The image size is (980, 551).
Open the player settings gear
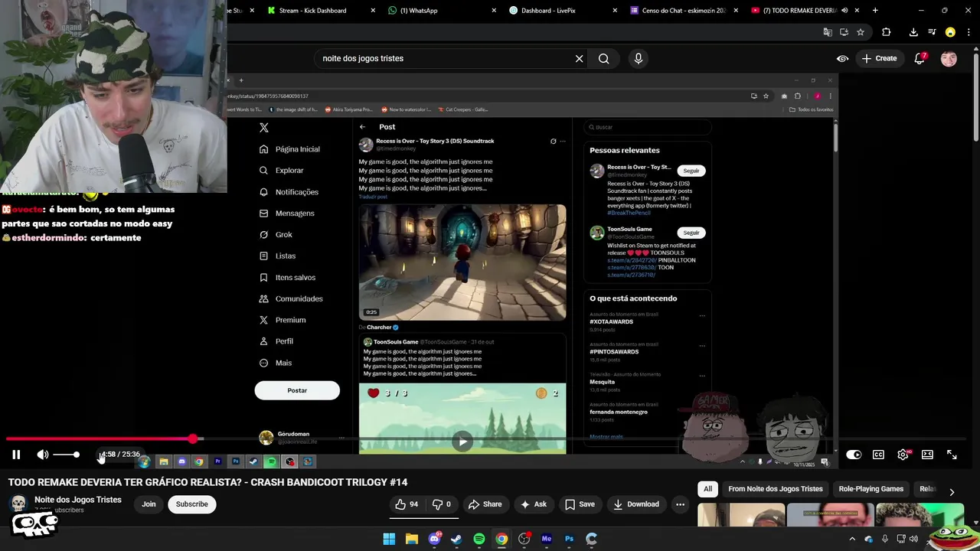(903, 455)
